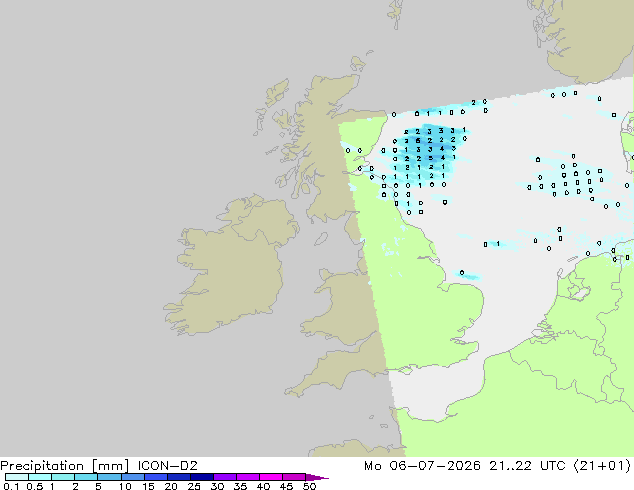Viewport: 634px width, 490px height.
Task: Click the "(21+01)" forecast step text
Action: coord(602,466)
